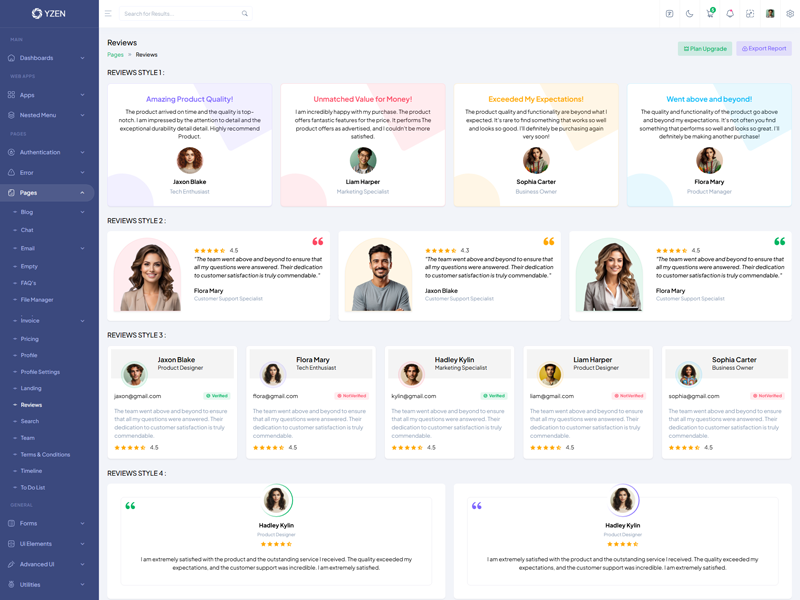Screen dimensions: 800x600
Task: Open the shopping cart icon in header
Action: point(710,14)
